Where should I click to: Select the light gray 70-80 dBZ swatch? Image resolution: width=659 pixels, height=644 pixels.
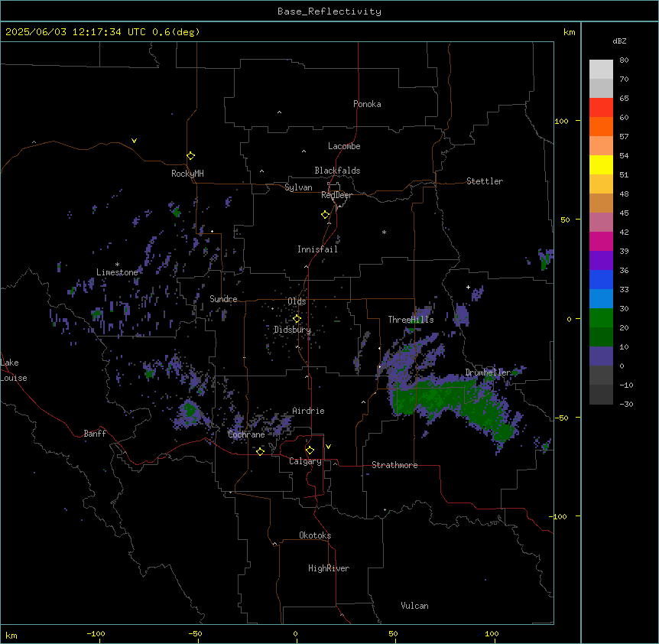coord(601,70)
